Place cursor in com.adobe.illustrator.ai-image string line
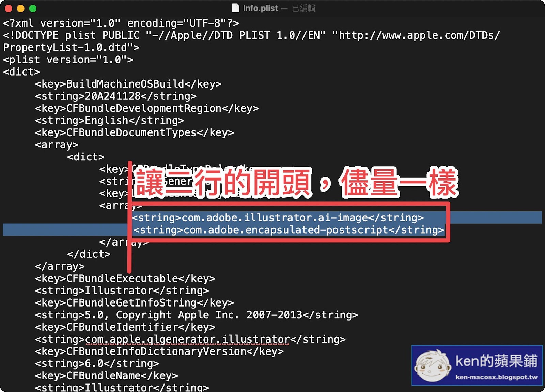Viewport: 545px width, 392px height. [278, 218]
